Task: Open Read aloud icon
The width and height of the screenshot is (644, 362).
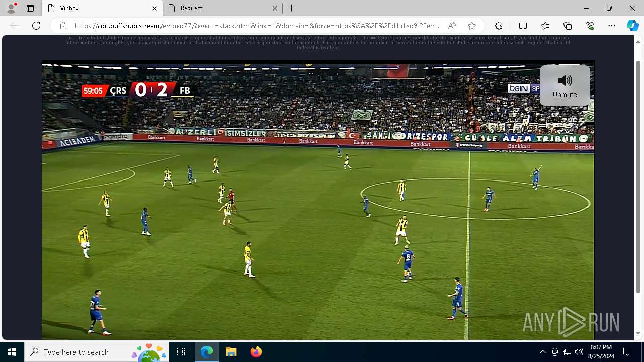Action: click(452, 26)
